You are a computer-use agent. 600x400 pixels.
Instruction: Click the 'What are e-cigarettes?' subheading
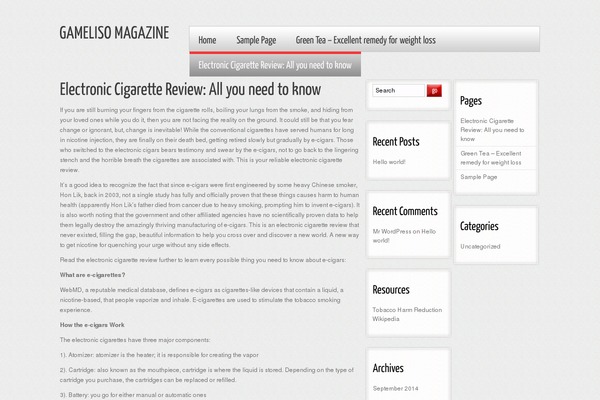[92, 275]
